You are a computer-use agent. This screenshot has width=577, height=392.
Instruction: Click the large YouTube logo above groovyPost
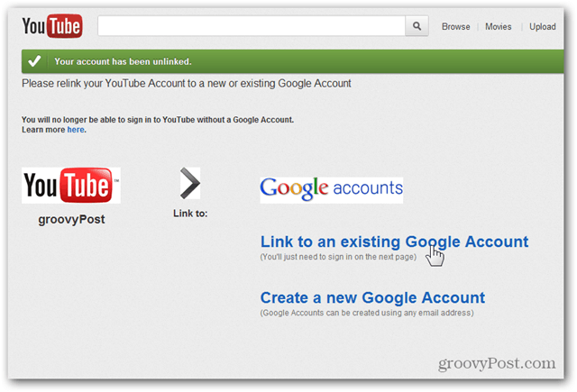point(71,186)
